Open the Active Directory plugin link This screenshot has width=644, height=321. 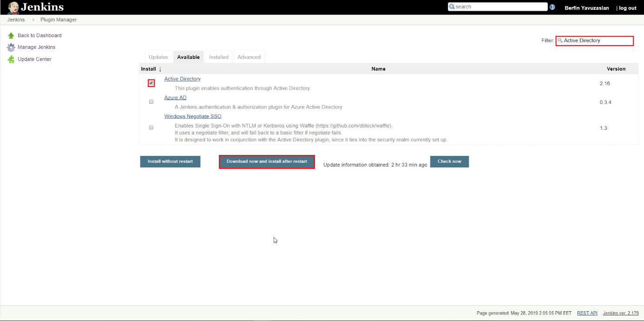[183, 79]
